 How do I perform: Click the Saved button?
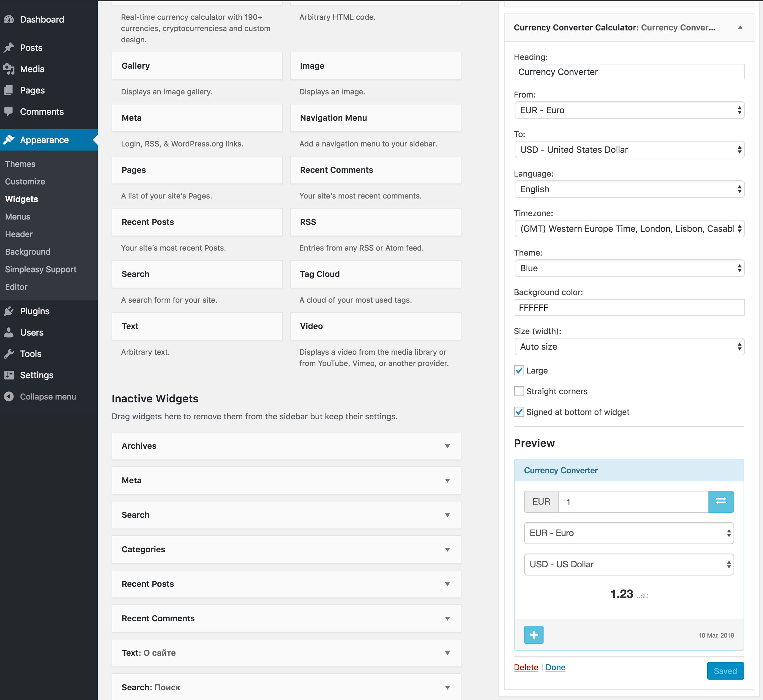[725, 671]
